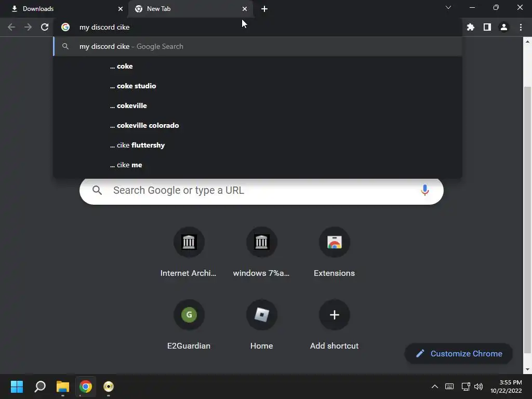Choose the '... cokeville colorado' suggestion
Image resolution: width=532 pixels, height=399 pixels.
coord(258,125)
